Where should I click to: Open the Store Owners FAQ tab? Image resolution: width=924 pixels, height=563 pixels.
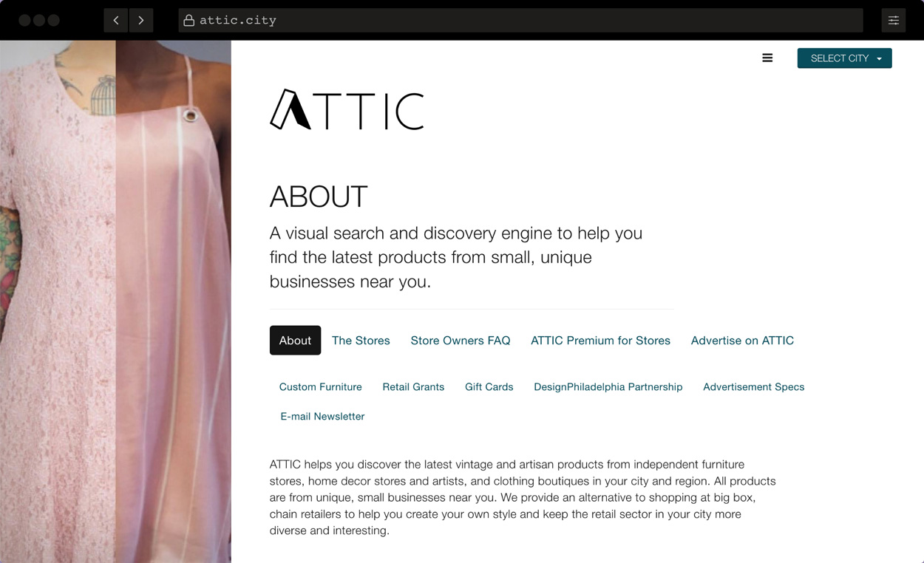coord(461,340)
